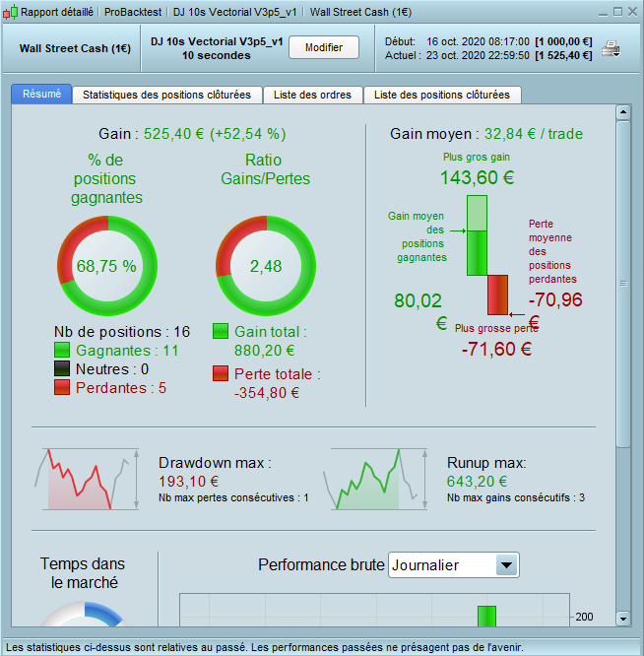This screenshot has height=656, width=644.
Task: Click the red Perte totale legend square
Action: [x=221, y=373]
